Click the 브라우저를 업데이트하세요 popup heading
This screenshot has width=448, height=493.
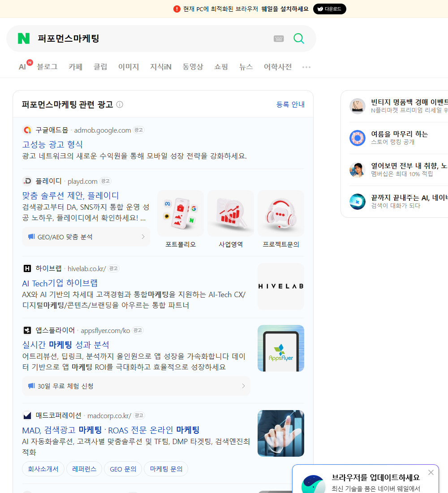coord(376,477)
